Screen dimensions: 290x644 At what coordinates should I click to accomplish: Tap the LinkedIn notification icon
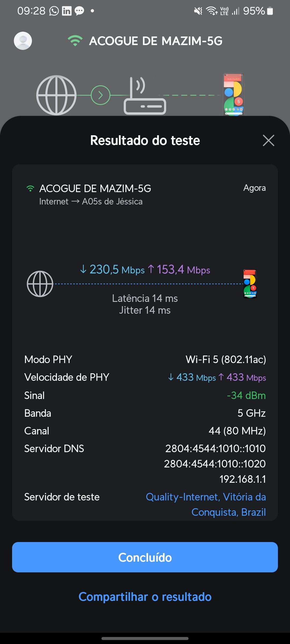pyautogui.click(x=67, y=11)
